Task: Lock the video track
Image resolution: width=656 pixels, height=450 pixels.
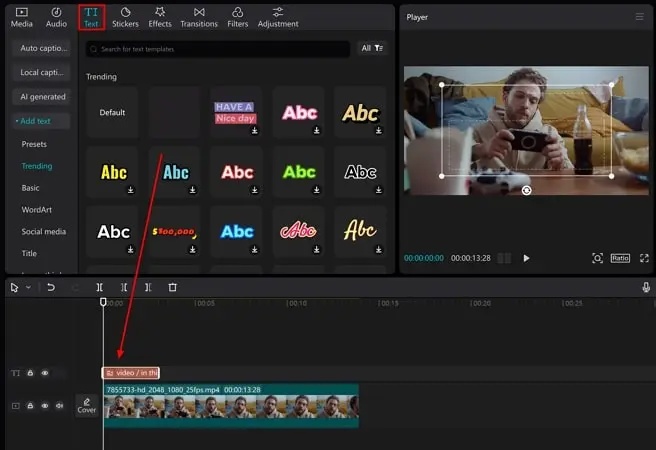Action: [x=30, y=406]
